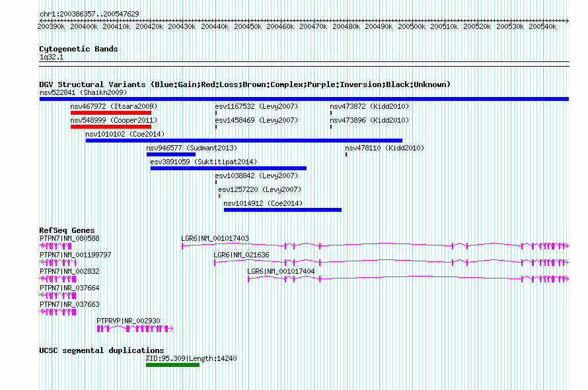Click the PTPN7|NM_001199797 gene label
Viewport: 588px width, 390px height.
point(75,255)
